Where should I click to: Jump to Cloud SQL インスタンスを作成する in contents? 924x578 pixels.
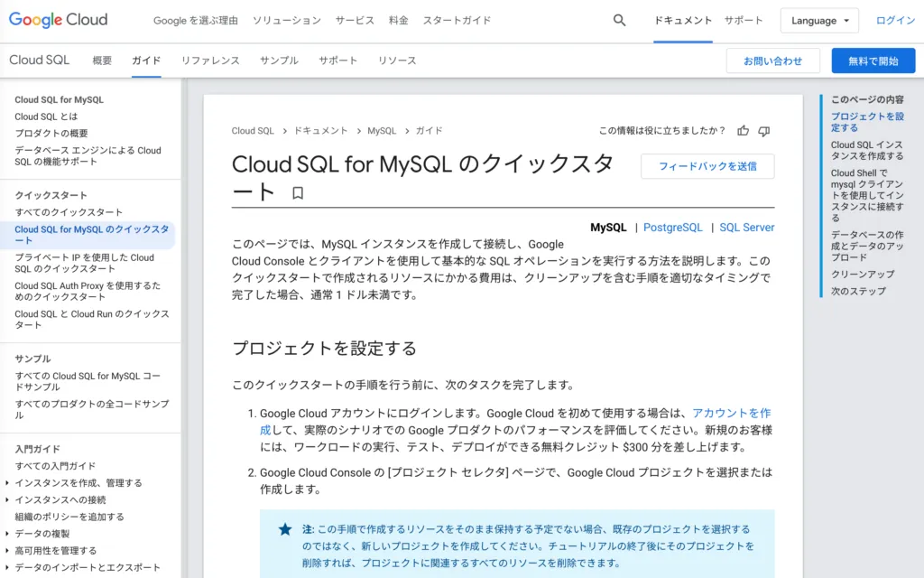867,151
